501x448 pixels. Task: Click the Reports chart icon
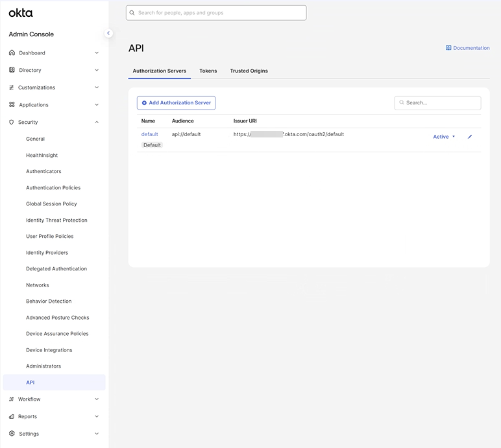tap(12, 416)
